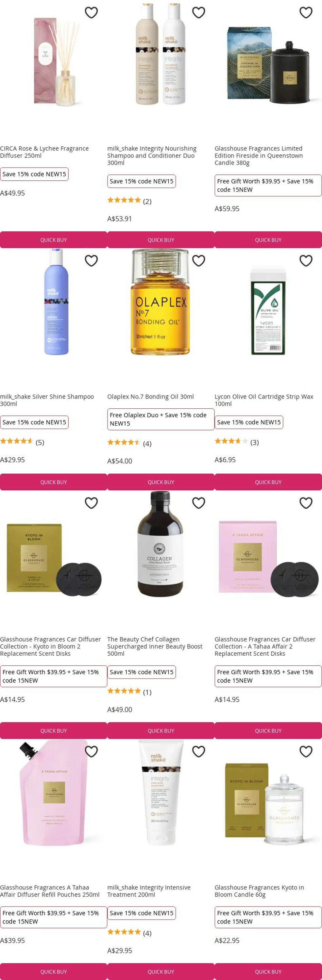The image size is (322, 980).
Task: Quick Buy Olaplex No.7 Bonding Oil
Action: point(161,482)
